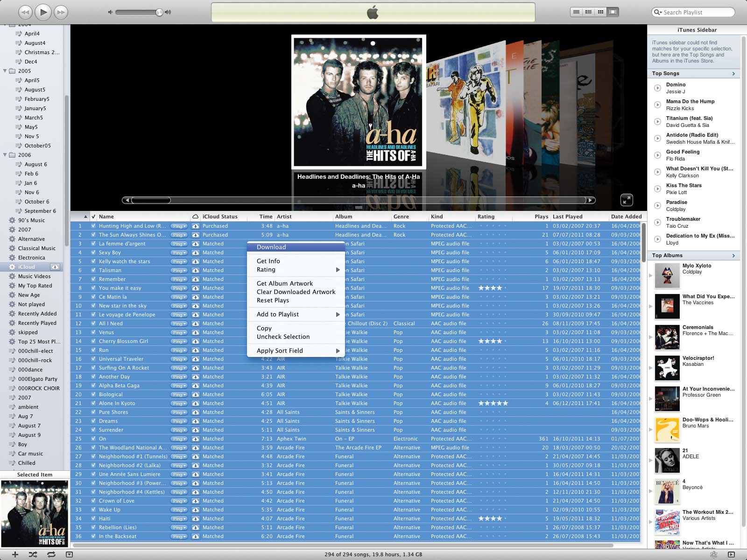
Task: Hide the iTunes Sidebar with bottom-right icon
Action: (731, 554)
